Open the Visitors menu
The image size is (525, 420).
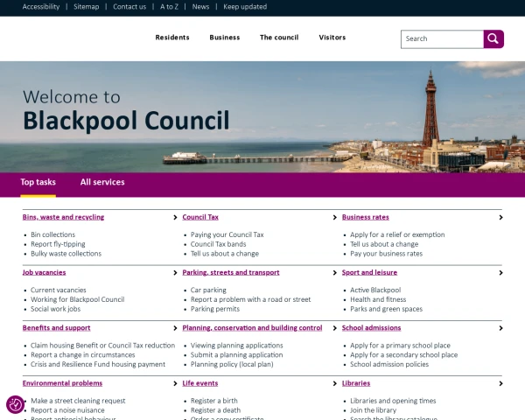(x=332, y=38)
